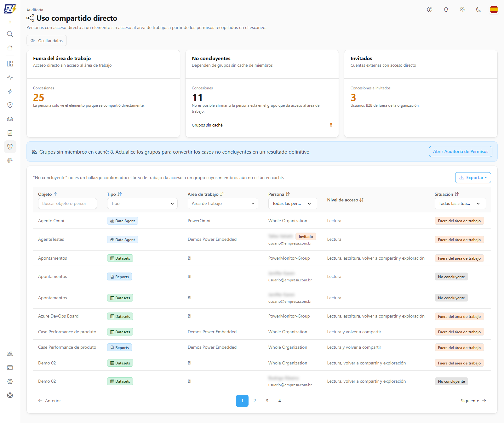The image size is (504, 423).
Task: Click the Buscar objeto search field
Action: coord(67,203)
